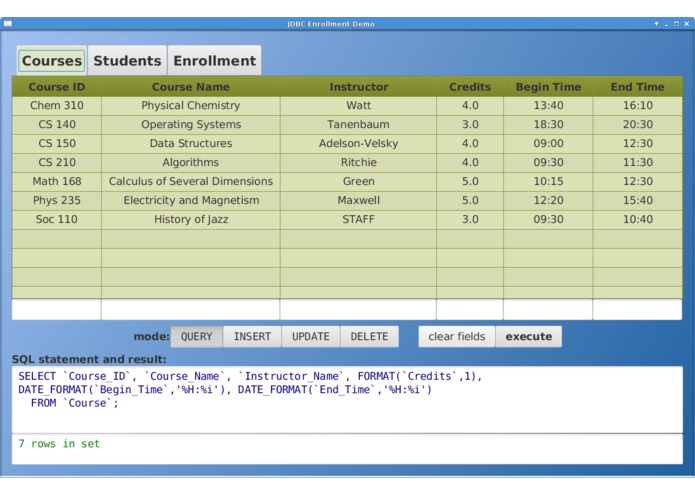Click the Data Structures cell
Screen dimensions: 695x494
point(191,144)
